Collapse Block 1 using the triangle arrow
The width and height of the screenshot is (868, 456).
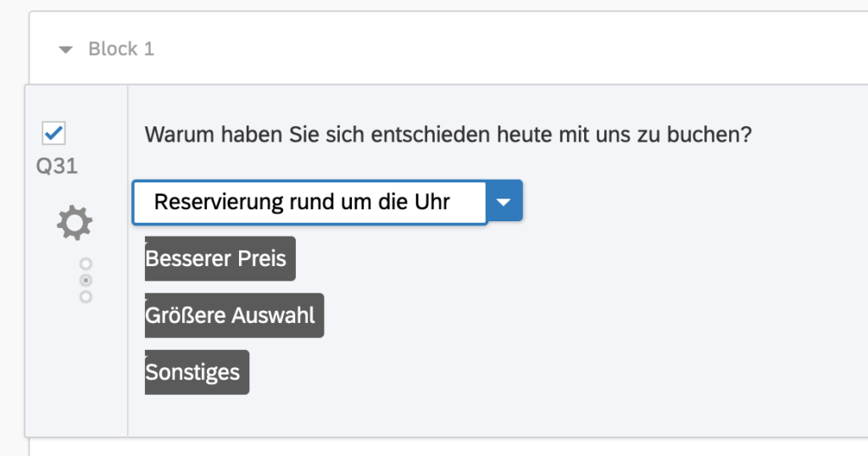(x=65, y=50)
